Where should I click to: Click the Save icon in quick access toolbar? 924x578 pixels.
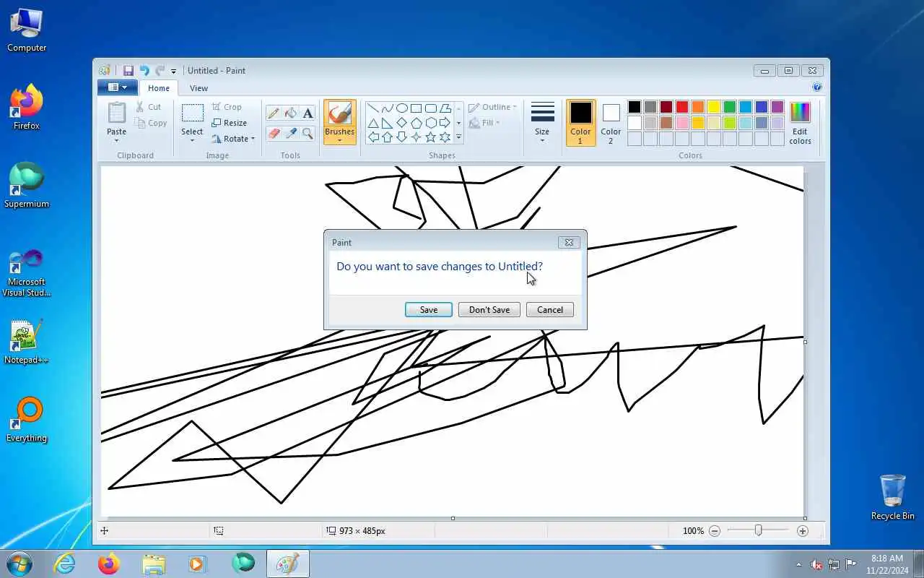[128, 71]
